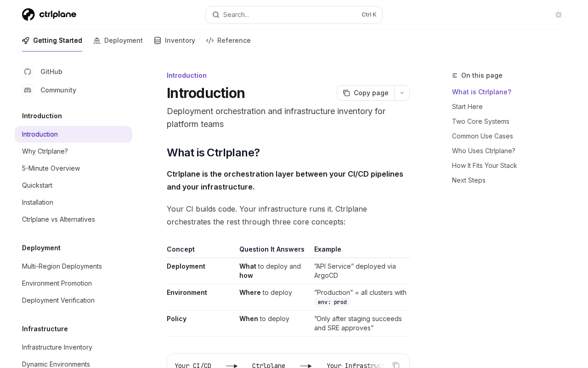Switch to the Reference tab
The image size is (588, 368).
[234, 40]
